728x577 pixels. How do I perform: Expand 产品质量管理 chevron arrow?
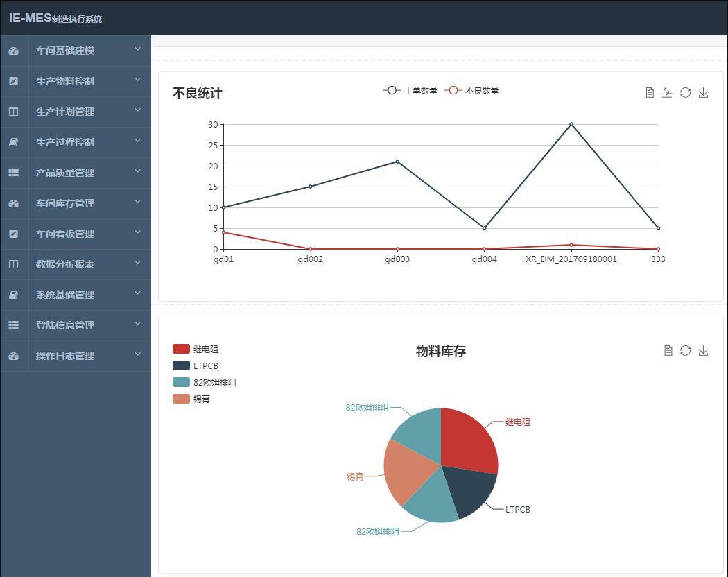tap(137, 171)
